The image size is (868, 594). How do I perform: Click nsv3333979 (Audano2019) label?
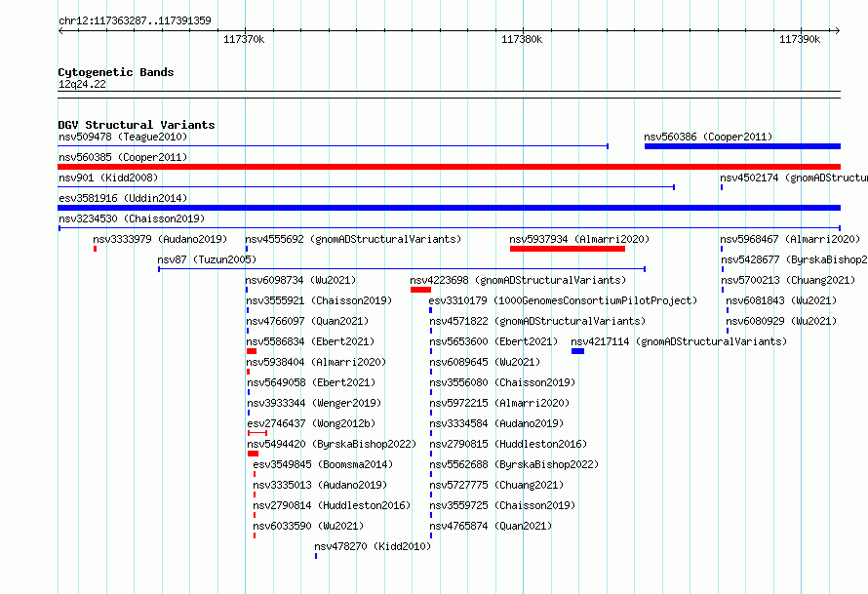[160, 239]
